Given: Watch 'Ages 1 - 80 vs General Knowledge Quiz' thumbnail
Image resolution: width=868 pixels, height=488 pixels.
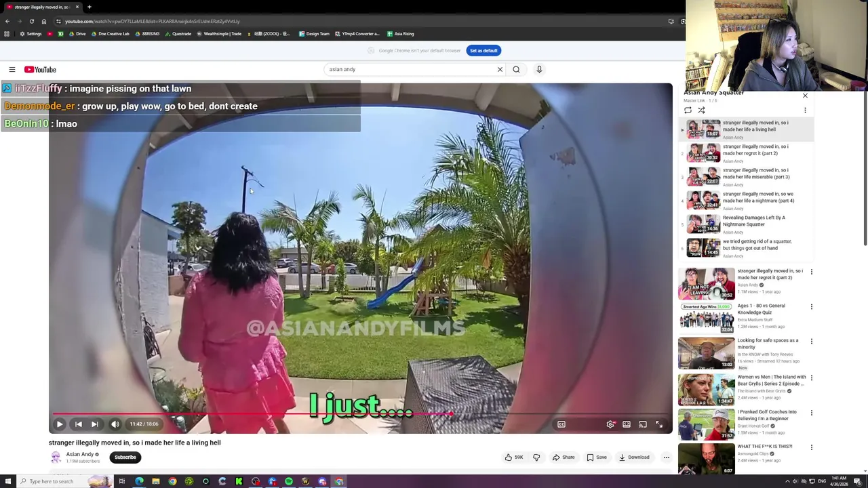Looking at the screenshot, I should tap(706, 318).
